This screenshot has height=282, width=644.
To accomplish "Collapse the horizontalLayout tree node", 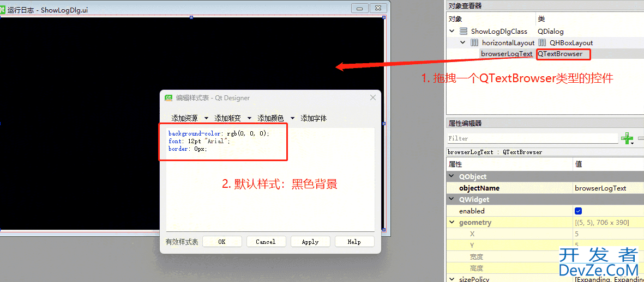I will [x=463, y=42].
